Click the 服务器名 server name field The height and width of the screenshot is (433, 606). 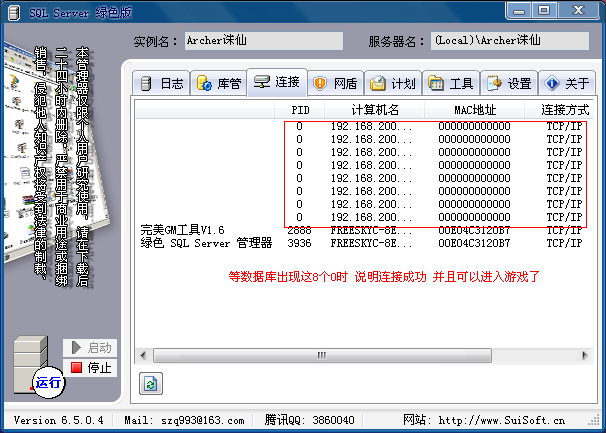[x=512, y=41]
